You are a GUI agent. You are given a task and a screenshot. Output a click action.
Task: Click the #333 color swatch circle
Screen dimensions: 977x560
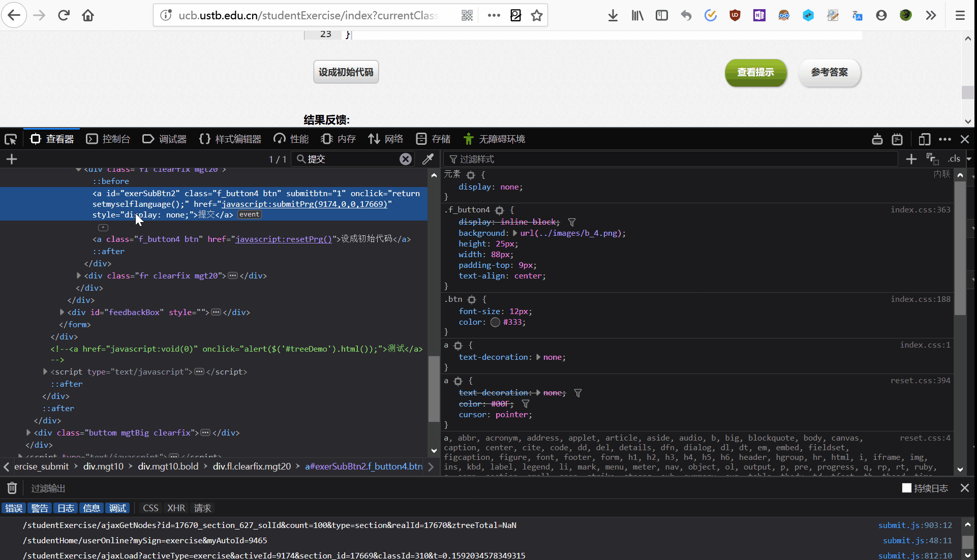495,322
